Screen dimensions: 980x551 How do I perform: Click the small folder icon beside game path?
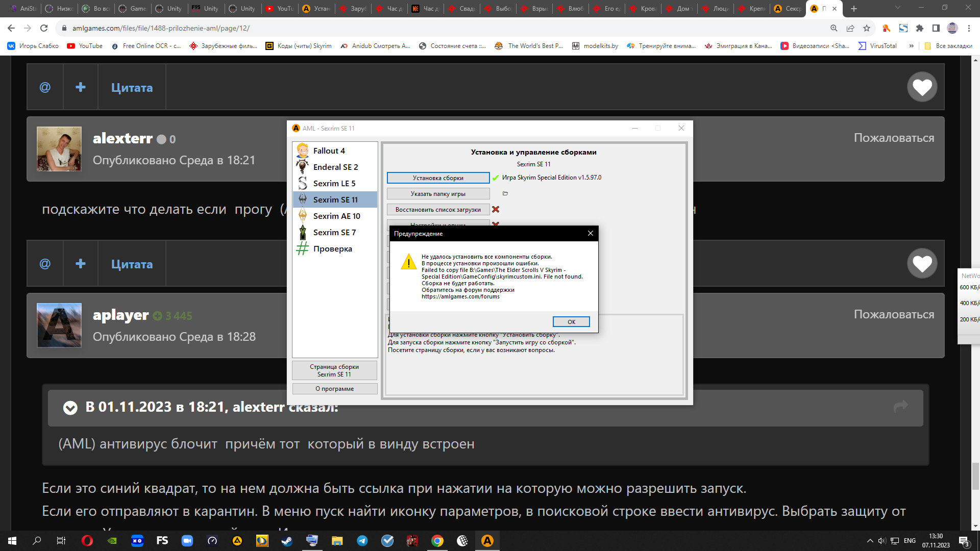tap(505, 193)
